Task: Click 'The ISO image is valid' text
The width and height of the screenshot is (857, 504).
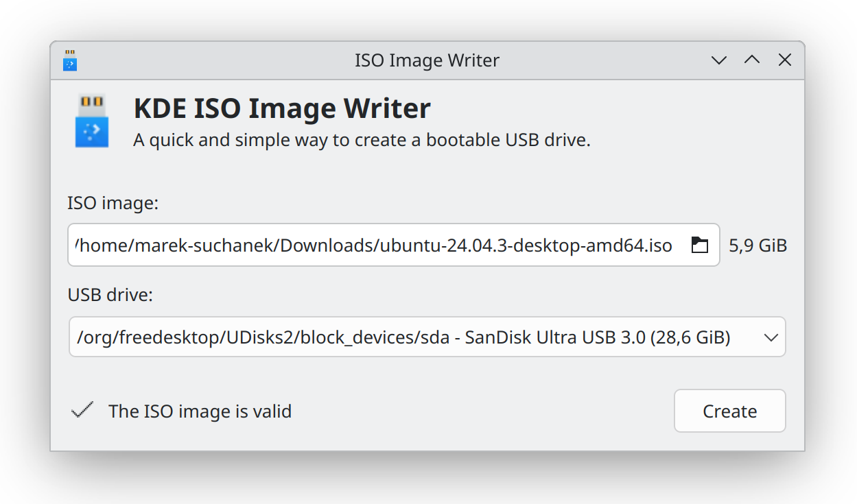Action: click(x=200, y=411)
